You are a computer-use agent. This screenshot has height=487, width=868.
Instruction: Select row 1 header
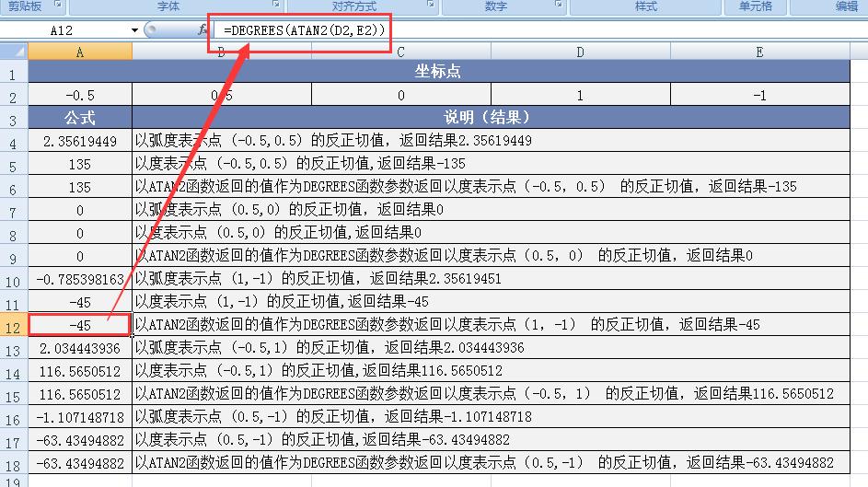[14, 72]
